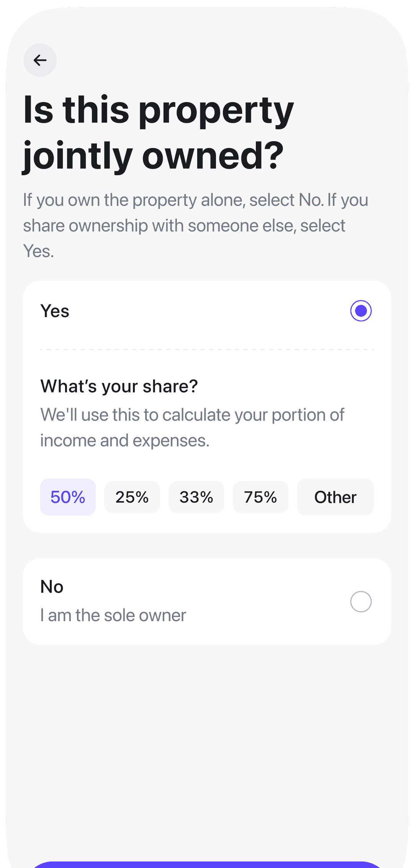414x868 pixels.
Task: Navigate back using the circular arrow icon
Action: tap(40, 60)
